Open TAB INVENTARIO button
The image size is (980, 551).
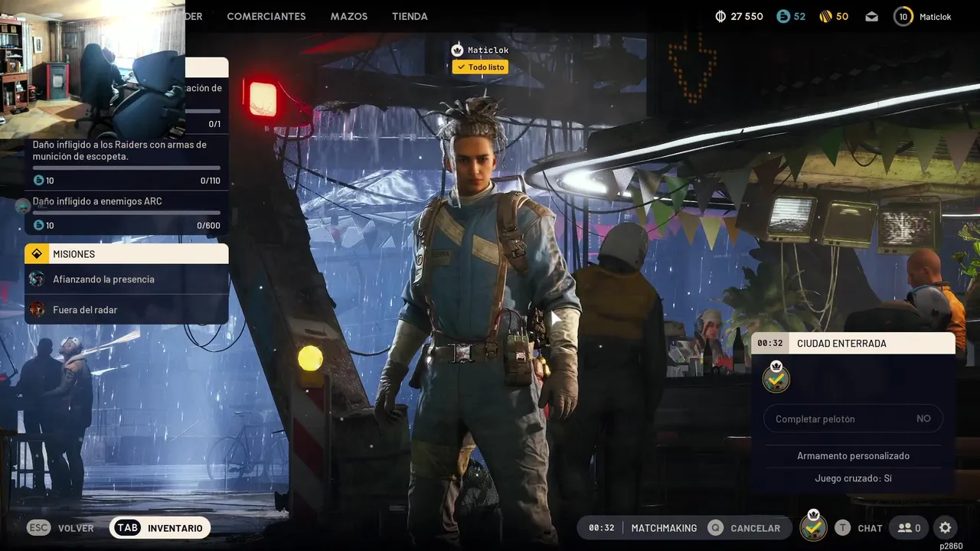(160, 528)
